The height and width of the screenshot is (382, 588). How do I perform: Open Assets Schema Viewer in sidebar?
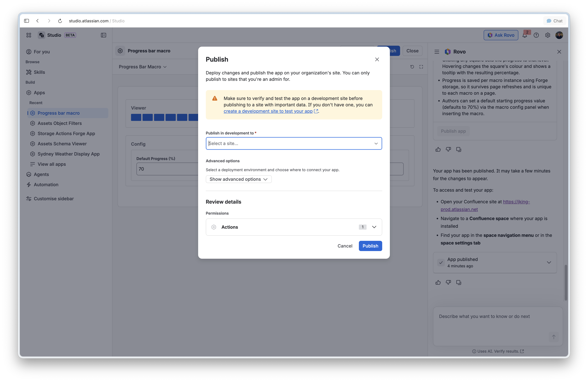pos(62,144)
